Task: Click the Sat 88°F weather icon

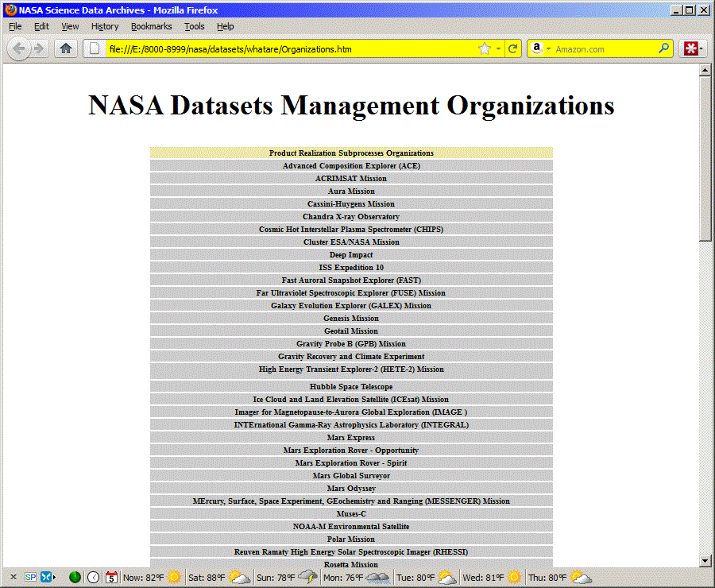Action: pyautogui.click(x=239, y=578)
